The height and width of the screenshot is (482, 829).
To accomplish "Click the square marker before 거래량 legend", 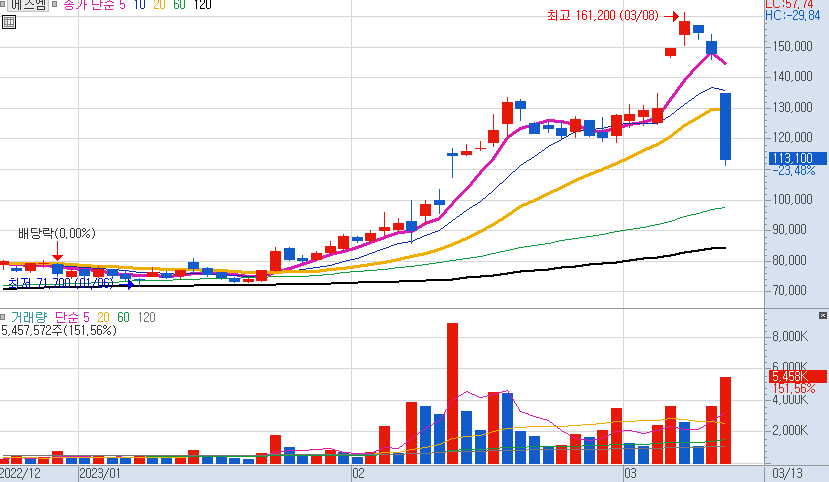I will point(3,317).
